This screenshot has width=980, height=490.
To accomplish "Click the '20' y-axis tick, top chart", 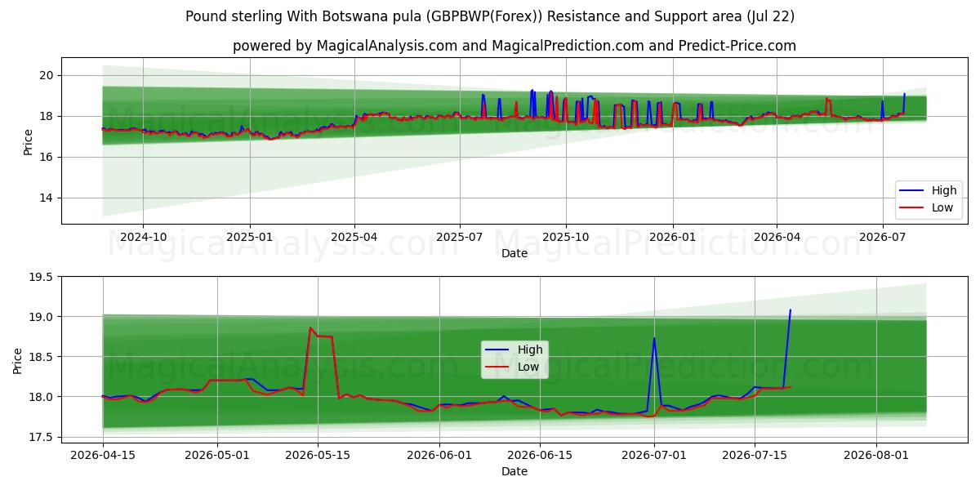I will (47, 75).
